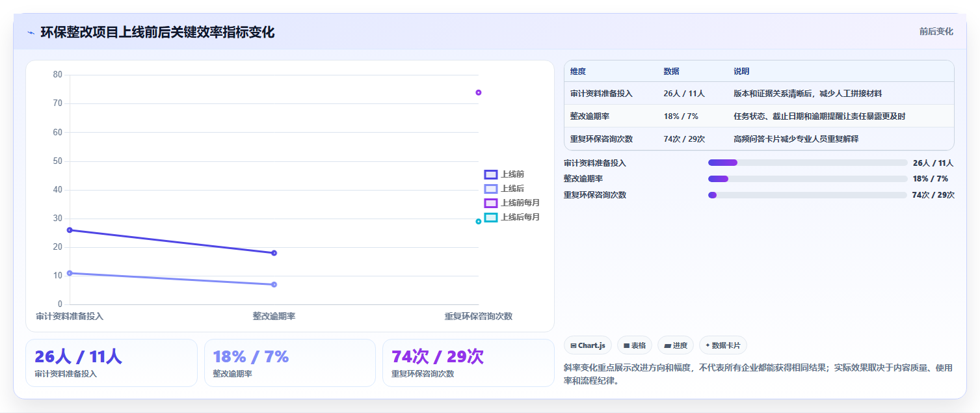
Task: Click the icon in the Chart.js chip
Action: pos(574,345)
